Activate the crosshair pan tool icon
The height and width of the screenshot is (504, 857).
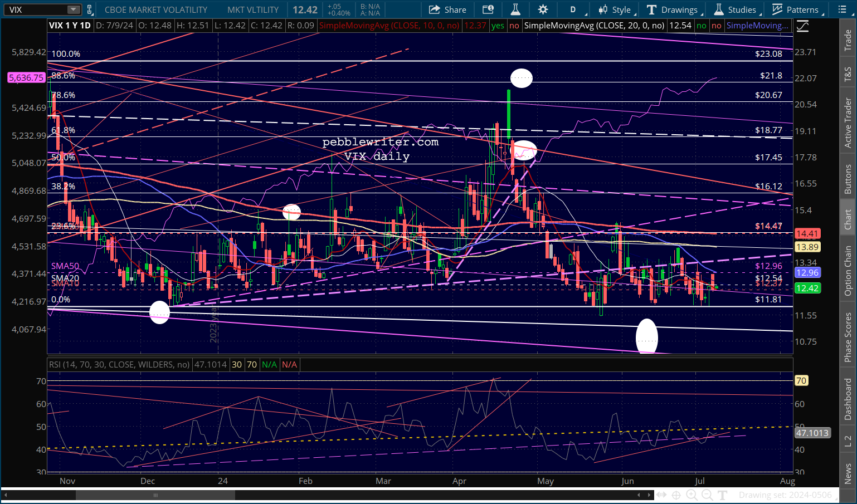tap(676, 495)
